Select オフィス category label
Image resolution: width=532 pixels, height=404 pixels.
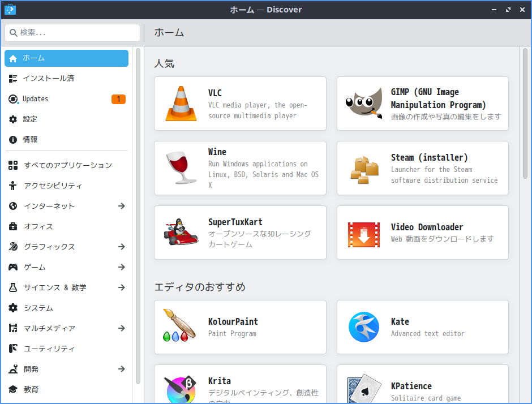tap(38, 226)
